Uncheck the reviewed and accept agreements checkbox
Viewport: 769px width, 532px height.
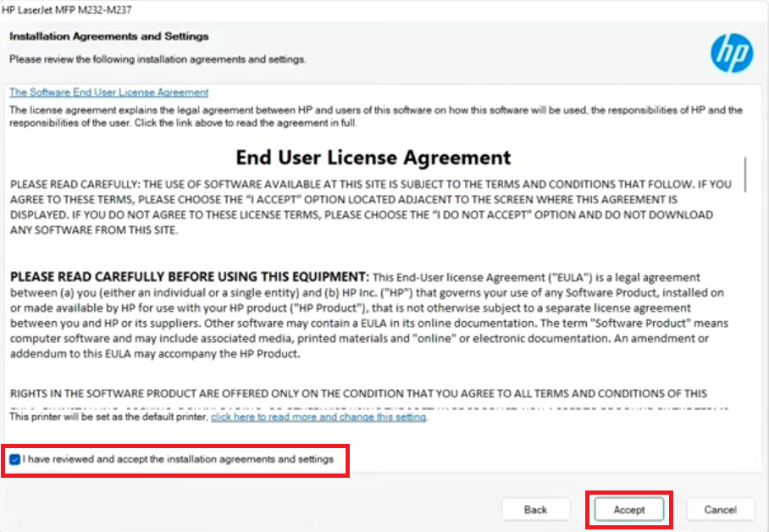(x=14, y=459)
